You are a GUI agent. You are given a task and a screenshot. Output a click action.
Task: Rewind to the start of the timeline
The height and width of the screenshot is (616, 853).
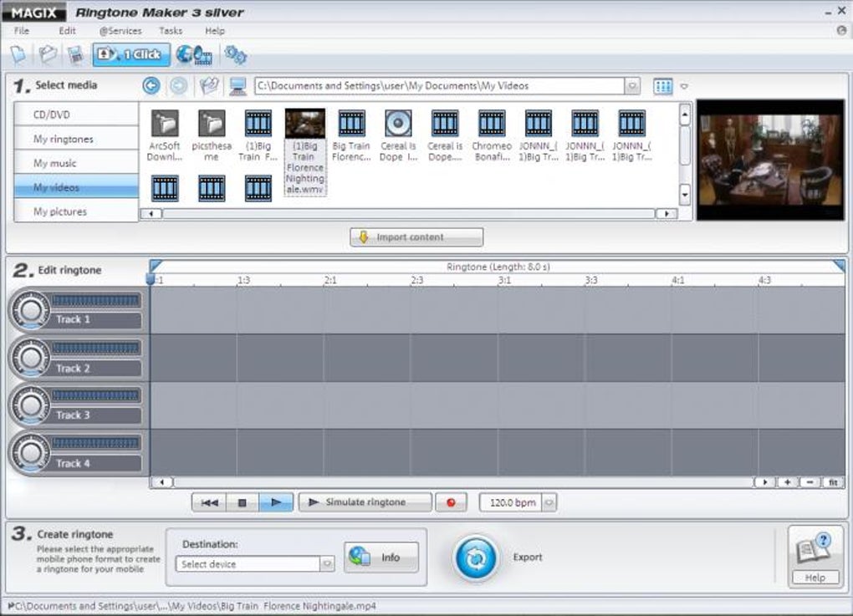coord(210,502)
